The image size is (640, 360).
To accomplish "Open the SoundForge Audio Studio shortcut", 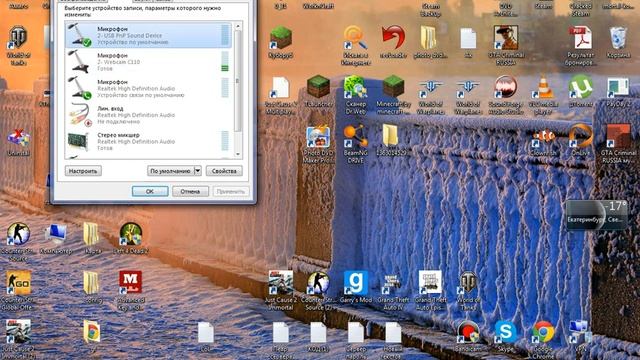I will (506, 95).
